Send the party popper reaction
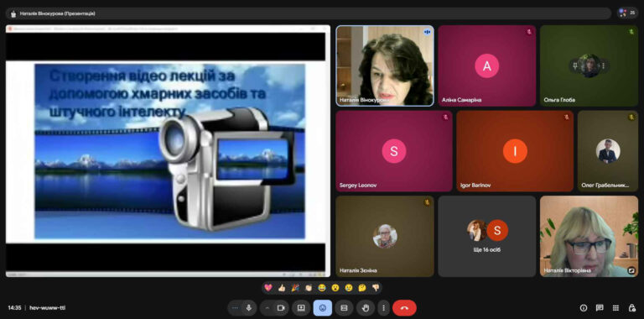Image resolution: width=644 pixels, height=319 pixels. pos(295,288)
